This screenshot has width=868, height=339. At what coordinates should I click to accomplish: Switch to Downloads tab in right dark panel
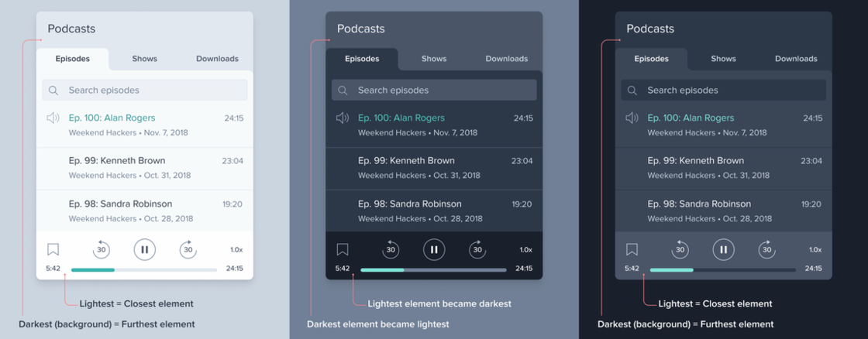[x=796, y=59]
